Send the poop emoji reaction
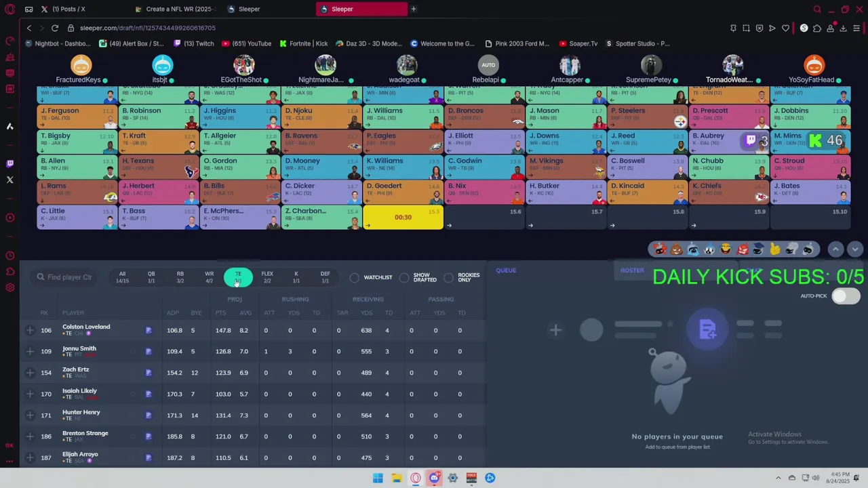 pyautogui.click(x=676, y=249)
